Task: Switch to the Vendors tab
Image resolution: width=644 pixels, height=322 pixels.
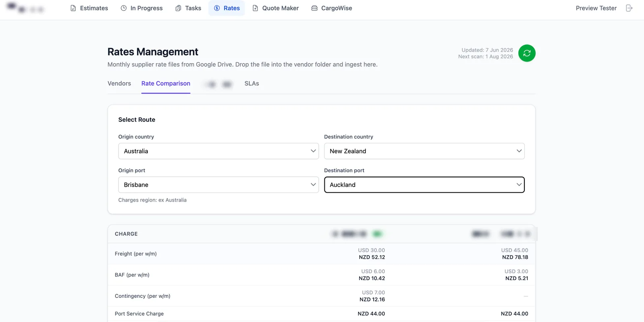Action: click(x=119, y=83)
